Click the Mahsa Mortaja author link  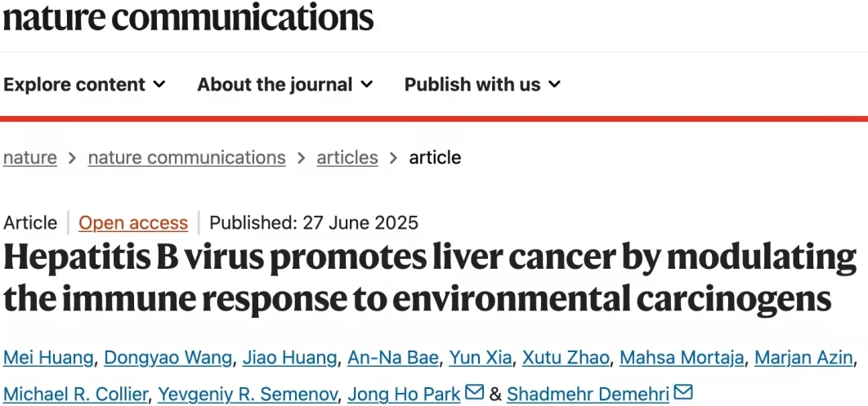pos(682,357)
